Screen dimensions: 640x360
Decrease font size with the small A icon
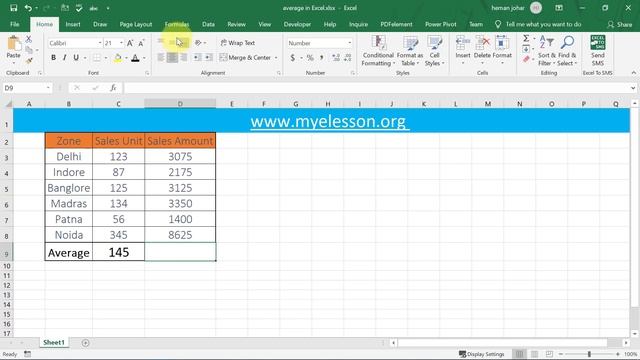coord(141,43)
